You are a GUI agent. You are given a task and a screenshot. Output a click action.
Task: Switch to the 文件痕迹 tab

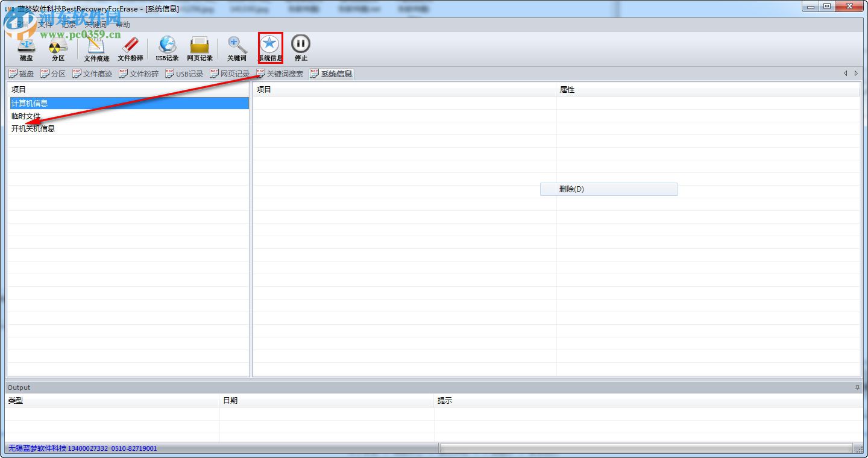click(x=92, y=74)
